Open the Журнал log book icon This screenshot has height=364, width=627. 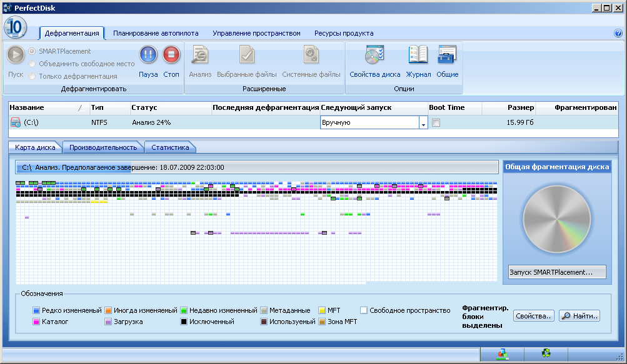[418, 55]
